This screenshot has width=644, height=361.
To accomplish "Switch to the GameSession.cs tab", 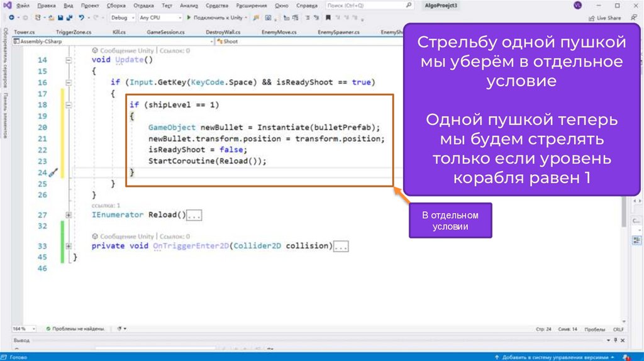I will coord(165,31).
